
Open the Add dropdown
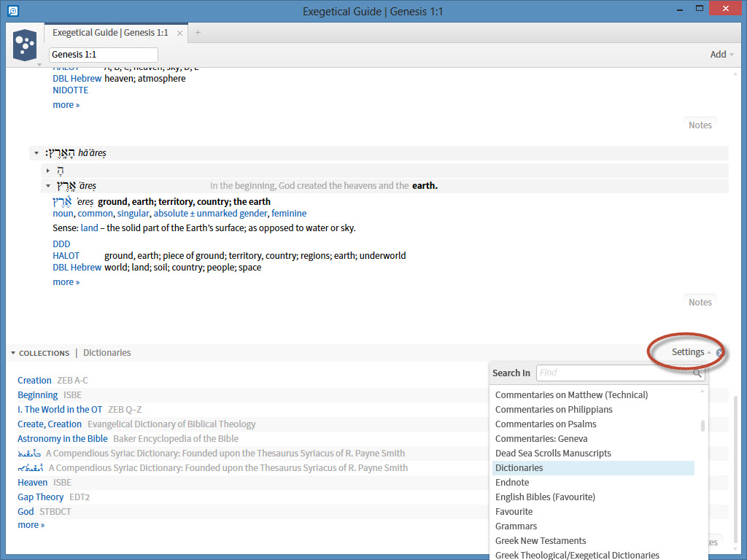[721, 54]
